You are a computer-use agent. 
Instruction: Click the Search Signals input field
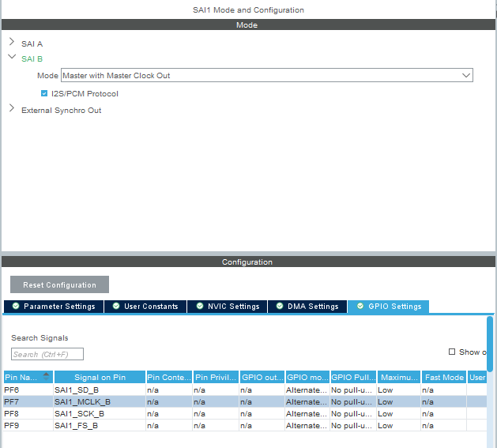[47, 354]
